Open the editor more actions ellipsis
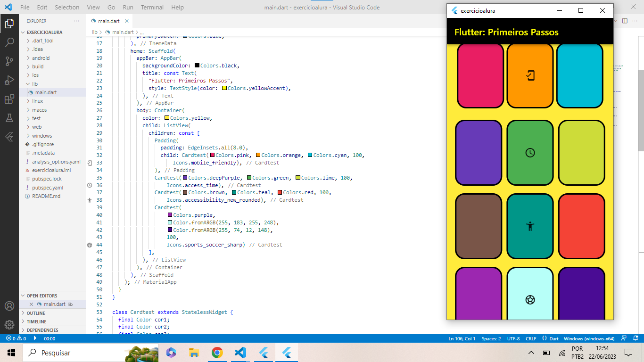Viewport: 644px width, 362px height. click(636, 21)
